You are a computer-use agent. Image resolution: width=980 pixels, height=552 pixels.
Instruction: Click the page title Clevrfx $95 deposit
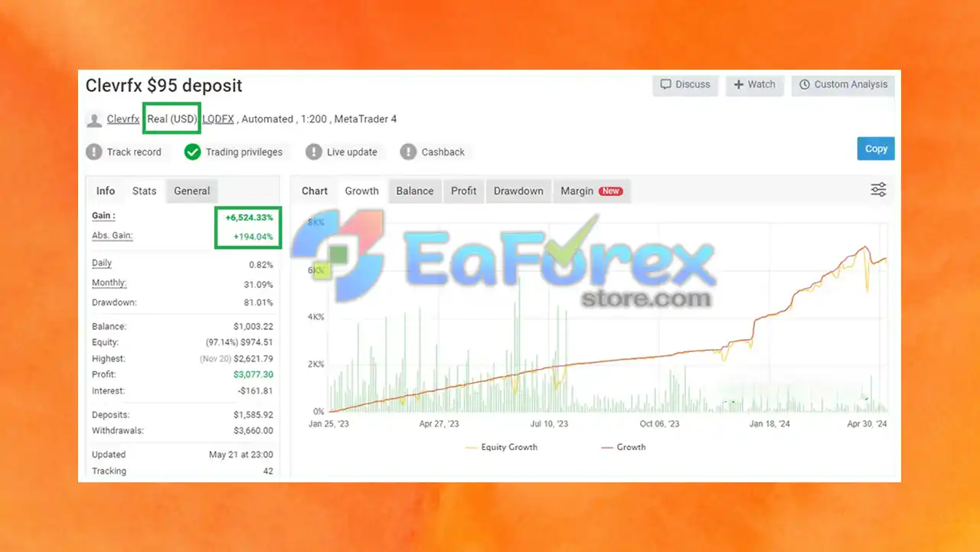(x=164, y=86)
